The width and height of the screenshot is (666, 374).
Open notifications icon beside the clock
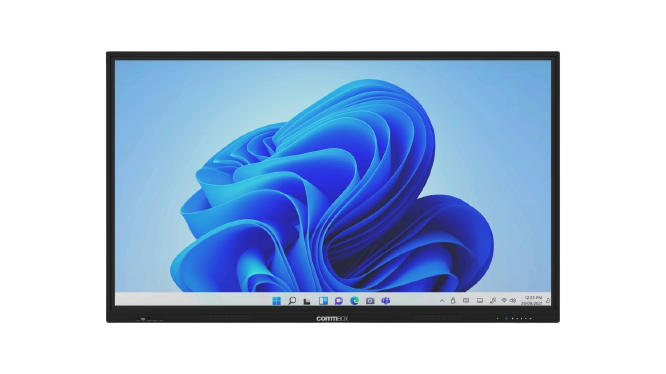[548, 301]
